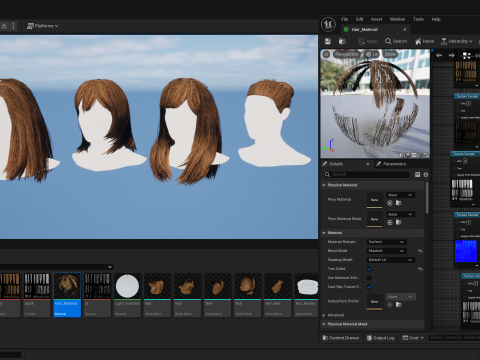
Task: Browse to Subsurface Profile asset
Action: pos(398,305)
